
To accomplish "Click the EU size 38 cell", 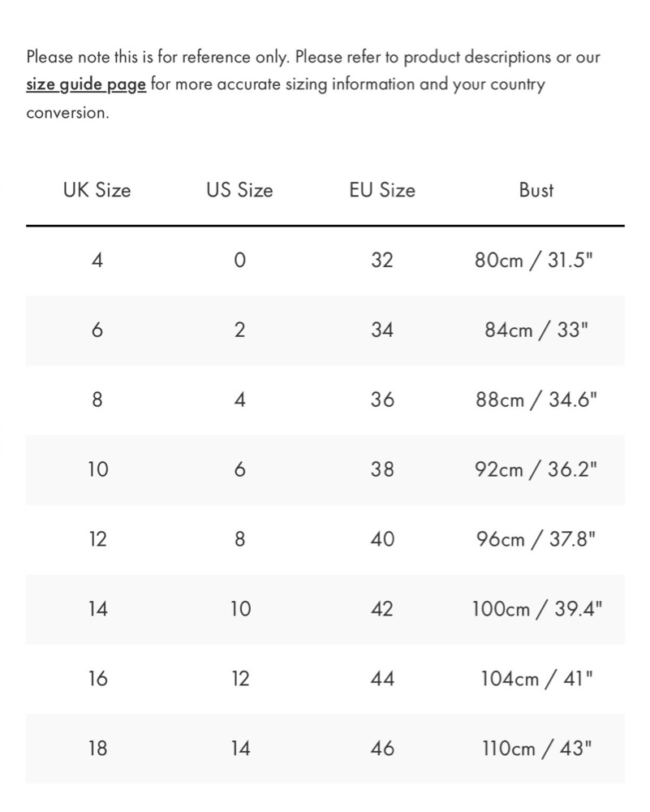I will (382, 469).
